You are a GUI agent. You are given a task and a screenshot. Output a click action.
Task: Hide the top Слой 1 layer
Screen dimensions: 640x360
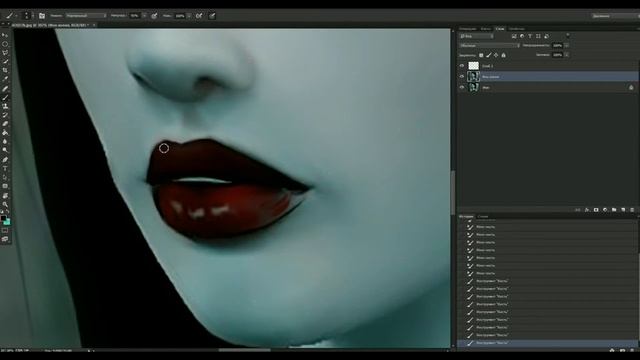[x=462, y=66]
